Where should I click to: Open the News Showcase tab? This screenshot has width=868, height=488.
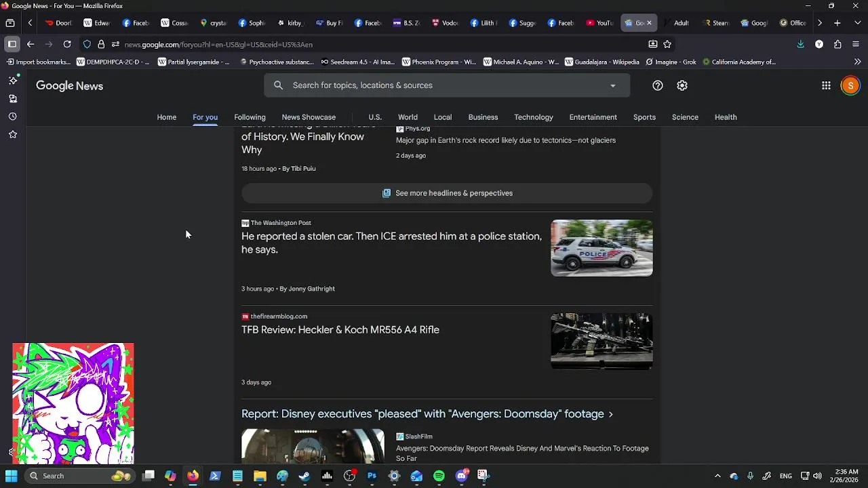pos(309,117)
